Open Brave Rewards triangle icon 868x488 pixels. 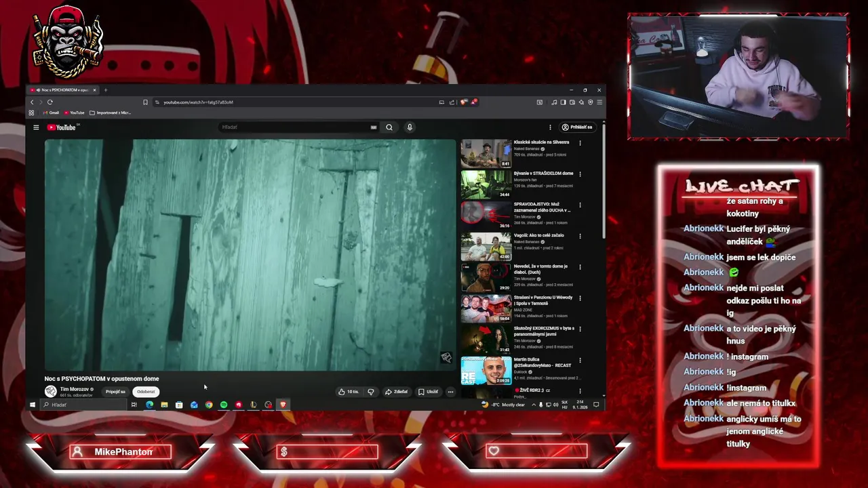pyautogui.click(x=473, y=102)
